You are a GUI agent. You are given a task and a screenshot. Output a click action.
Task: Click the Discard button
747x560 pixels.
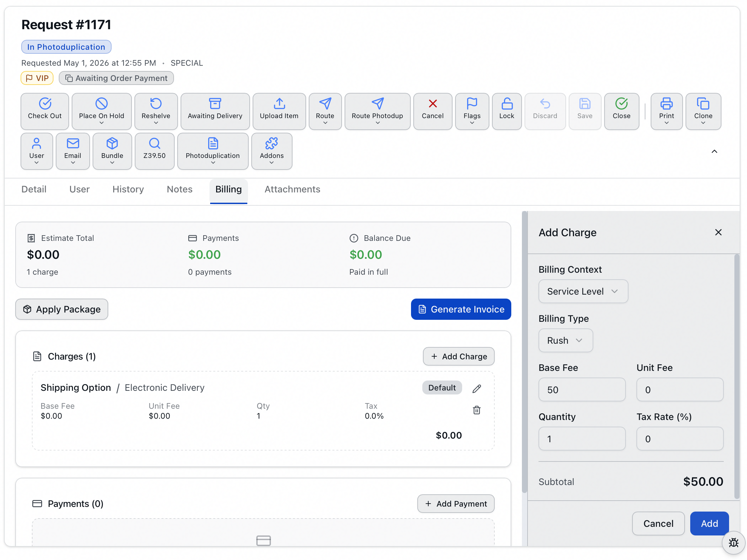pos(545,111)
